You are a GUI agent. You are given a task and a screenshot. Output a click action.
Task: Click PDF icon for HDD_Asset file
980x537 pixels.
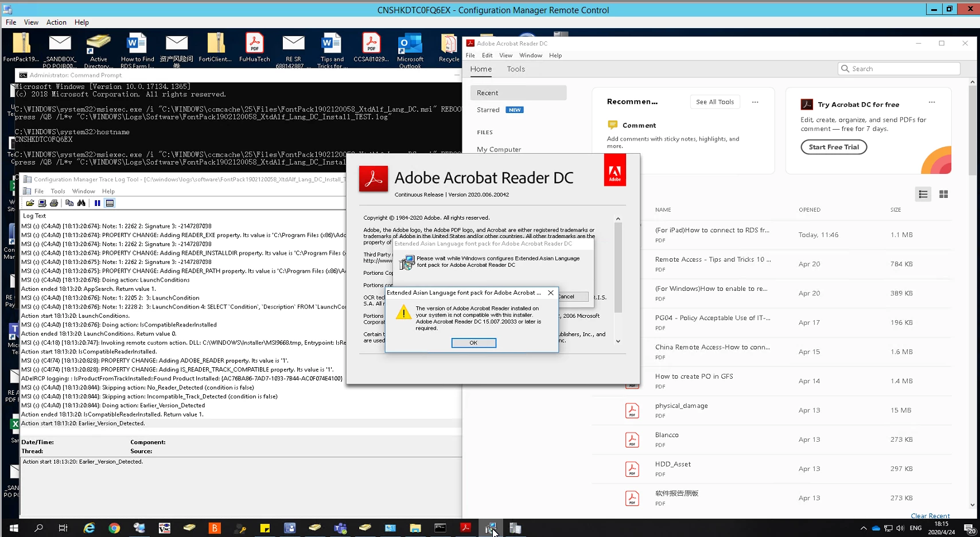(x=632, y=469)
